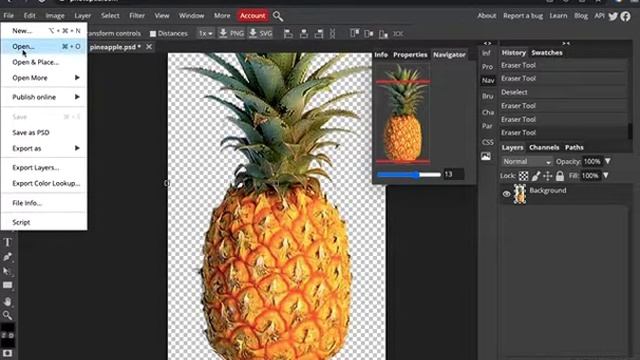Switch to the Properties tab
The height and width of the screenshot is (360, 640).
click(x=410, y=55)
